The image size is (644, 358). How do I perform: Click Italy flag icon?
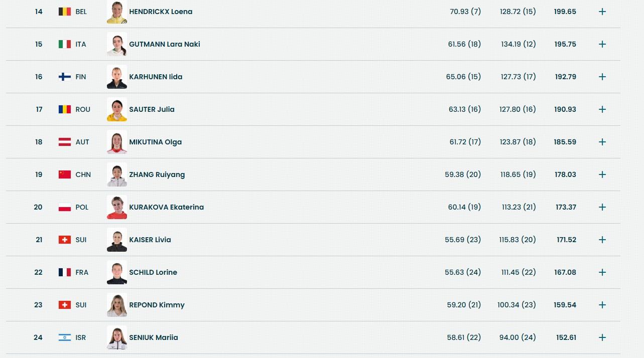(65, 44)
